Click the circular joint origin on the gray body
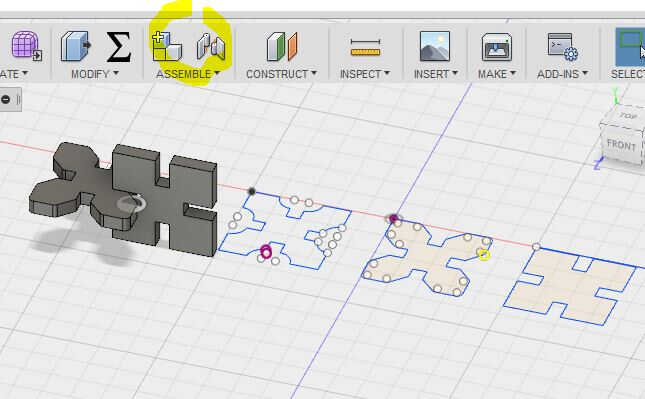The image size is (645, 399). [x=131, y=204]
